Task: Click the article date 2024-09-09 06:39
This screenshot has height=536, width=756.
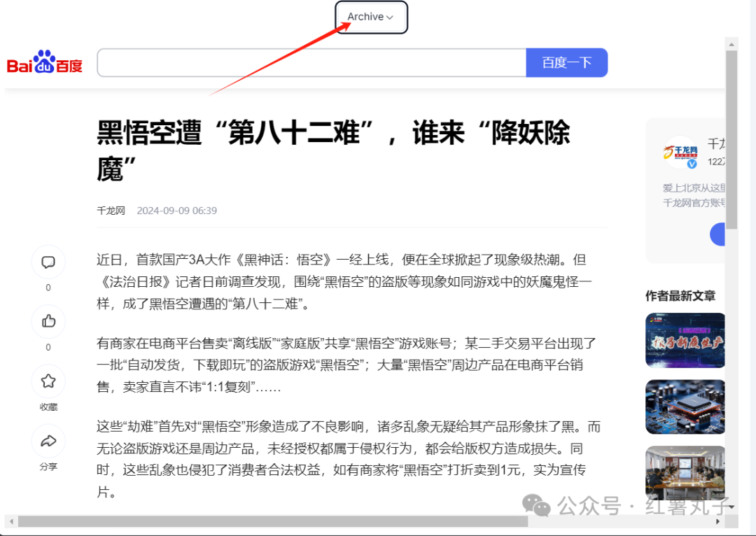Action: point(177,211)
